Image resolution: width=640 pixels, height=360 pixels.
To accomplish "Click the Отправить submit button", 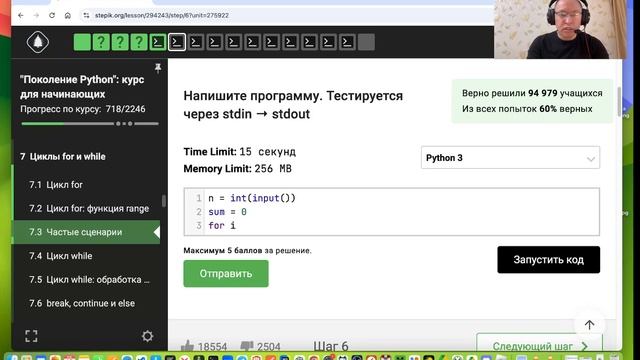I will (x=226, y=273).
